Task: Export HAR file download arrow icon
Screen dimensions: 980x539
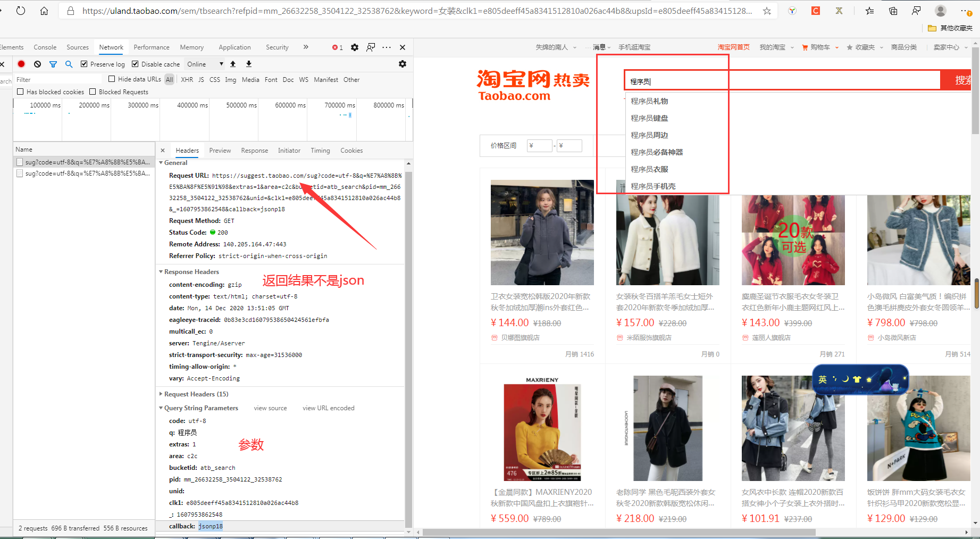Action: pyautogui.click(x=248, y=64)
